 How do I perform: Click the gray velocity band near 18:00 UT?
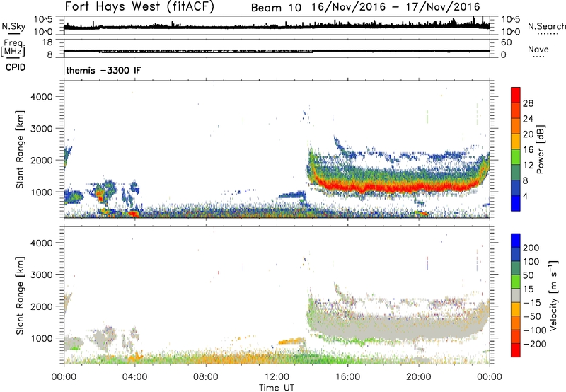pyautogui.click(x=383, y=327)
